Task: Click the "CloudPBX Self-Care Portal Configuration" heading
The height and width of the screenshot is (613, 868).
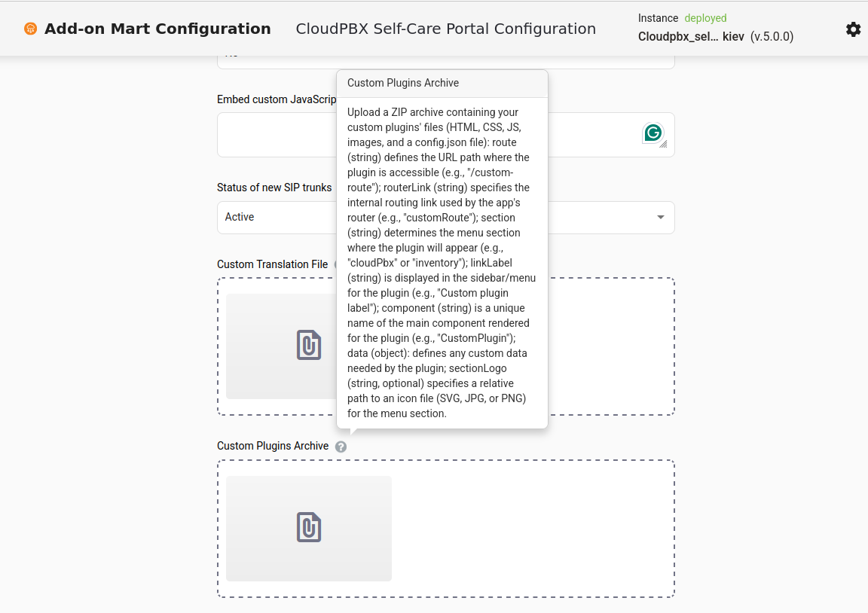Action: click(445, 29)
